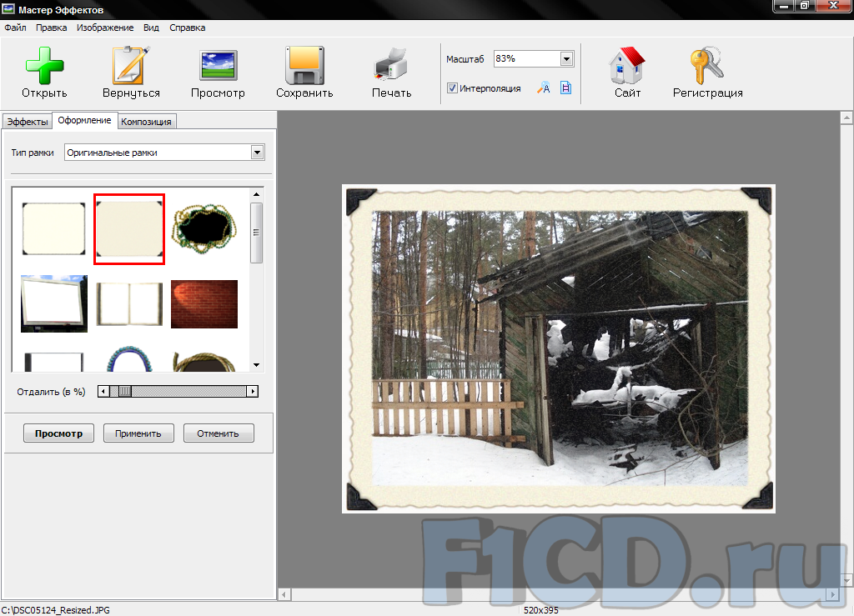Open the Масштаб 83% dropdown
This screenshot has width=854, height=616.
click(x=566, y=59)
